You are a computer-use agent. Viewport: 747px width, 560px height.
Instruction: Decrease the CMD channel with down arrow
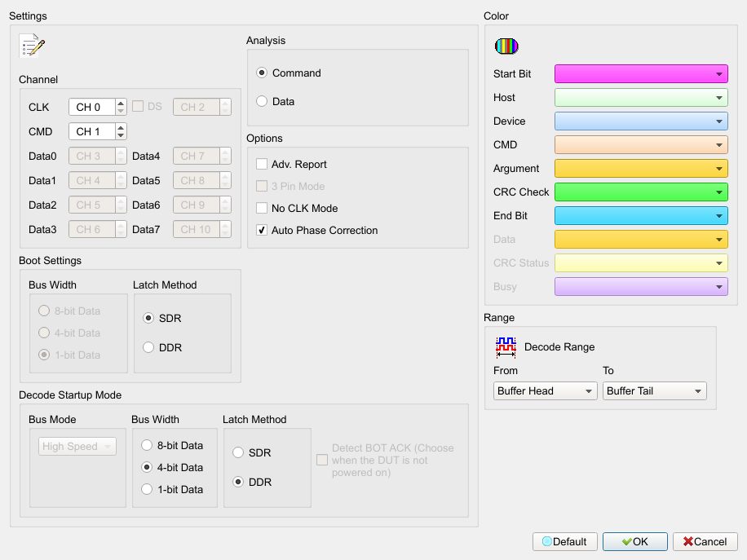[121, 135]
